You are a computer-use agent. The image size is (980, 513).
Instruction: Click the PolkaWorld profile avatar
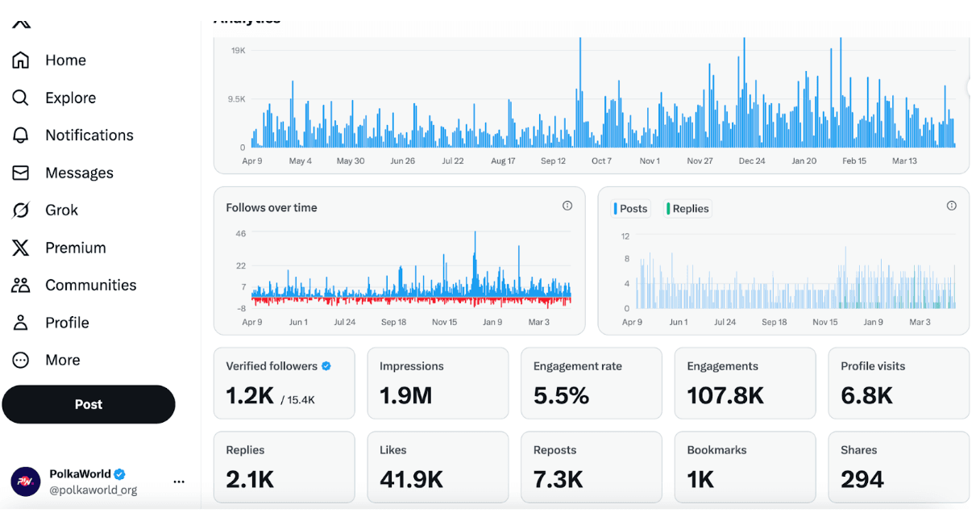[x=25, y=482]
